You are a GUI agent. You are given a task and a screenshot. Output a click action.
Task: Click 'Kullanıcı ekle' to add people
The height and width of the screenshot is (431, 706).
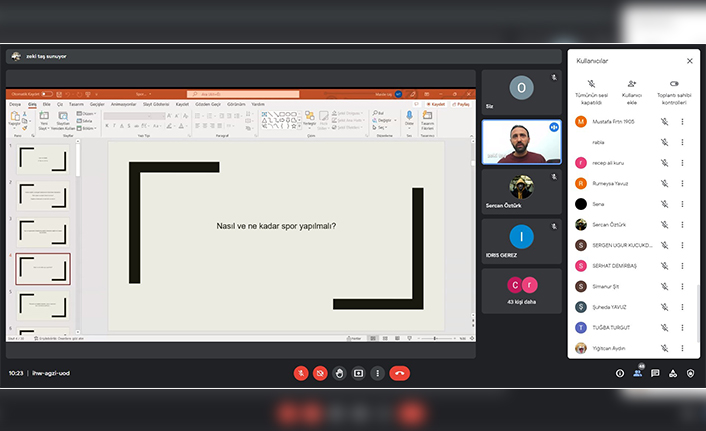pyautogui.click(x=632, y=90)
